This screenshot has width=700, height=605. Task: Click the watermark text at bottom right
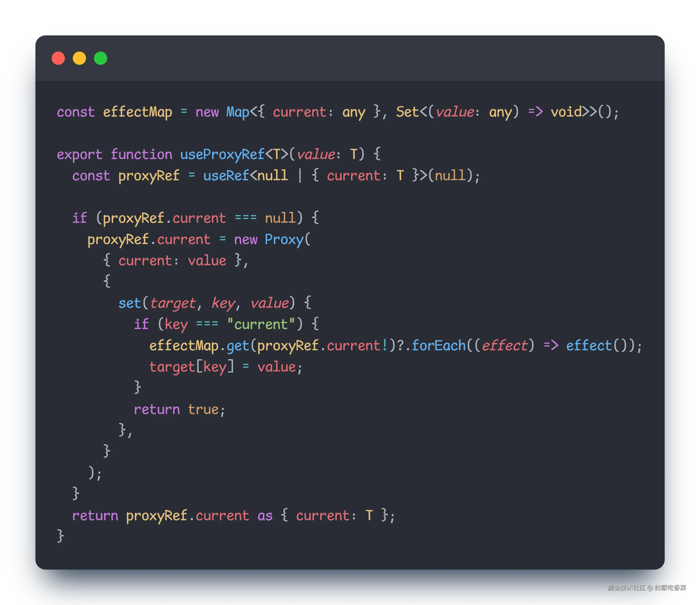[646, 588]
